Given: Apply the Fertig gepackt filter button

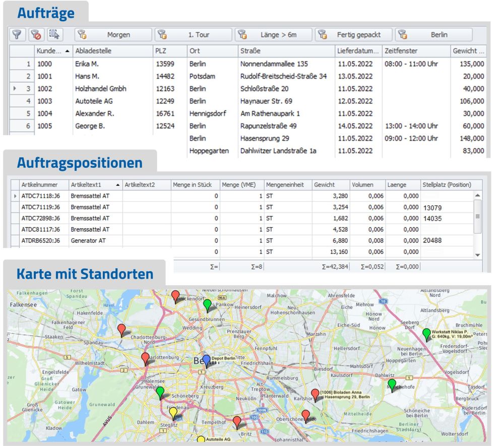Looking at the screenshot, I should (354, 35).
